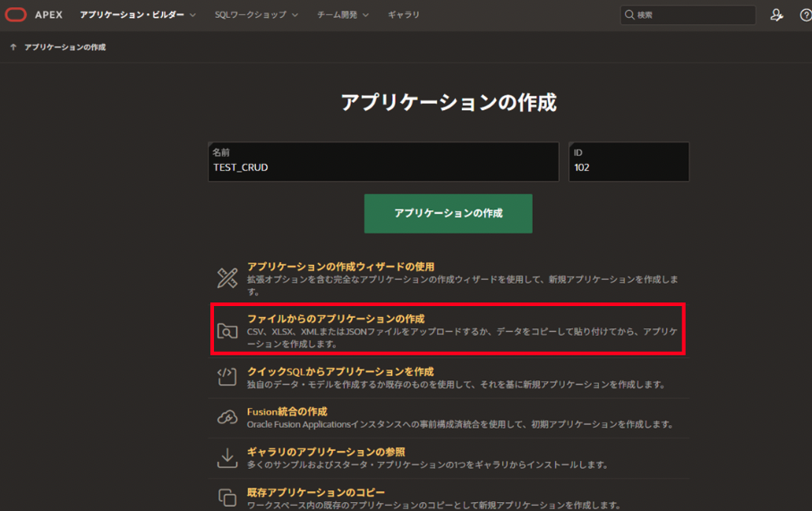Expand the チーム開発 dropdown menu

(343, 15)
